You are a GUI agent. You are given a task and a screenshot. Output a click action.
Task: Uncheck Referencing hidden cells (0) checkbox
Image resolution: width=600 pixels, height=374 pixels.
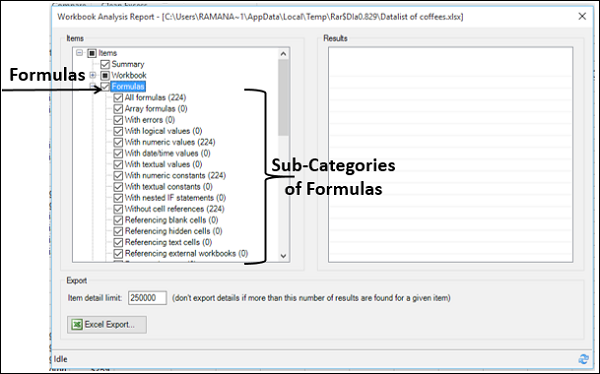118,231
